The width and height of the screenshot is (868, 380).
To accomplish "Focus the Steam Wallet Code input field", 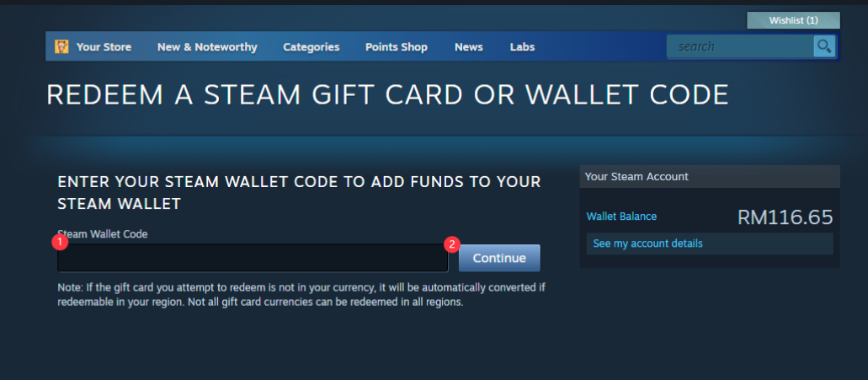I will (253, 258).
